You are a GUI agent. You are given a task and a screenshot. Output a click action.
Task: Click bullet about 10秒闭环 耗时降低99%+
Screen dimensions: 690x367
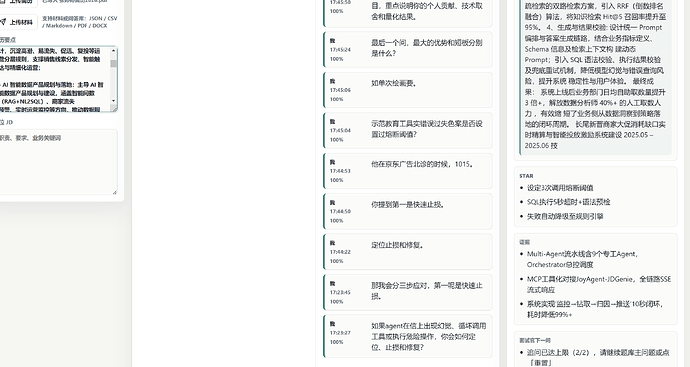point(595,309)
